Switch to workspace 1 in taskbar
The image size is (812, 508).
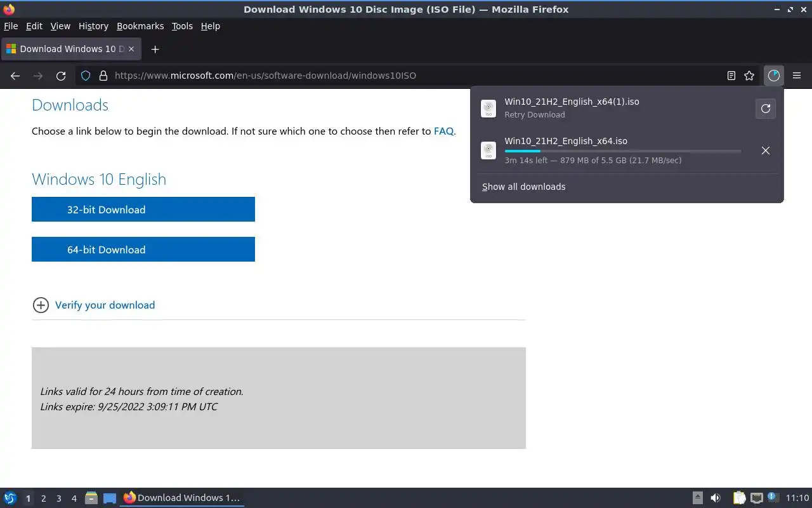(x=28, y=498)
